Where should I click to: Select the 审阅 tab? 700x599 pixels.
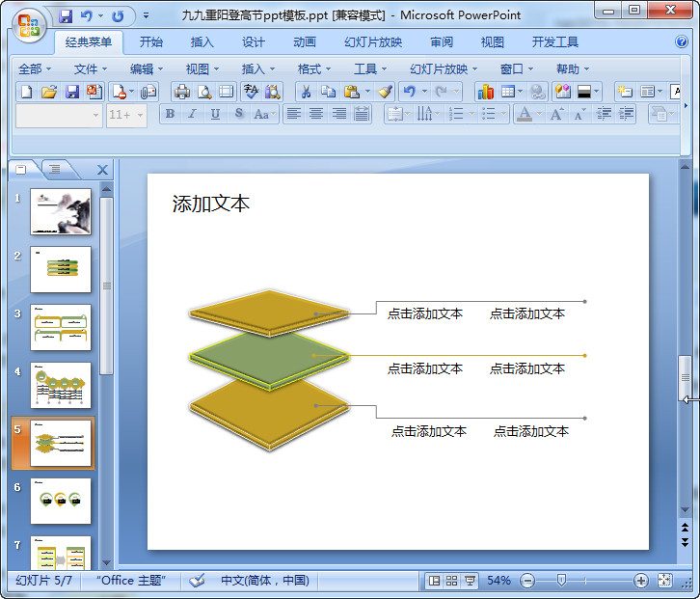pos(442,42)
